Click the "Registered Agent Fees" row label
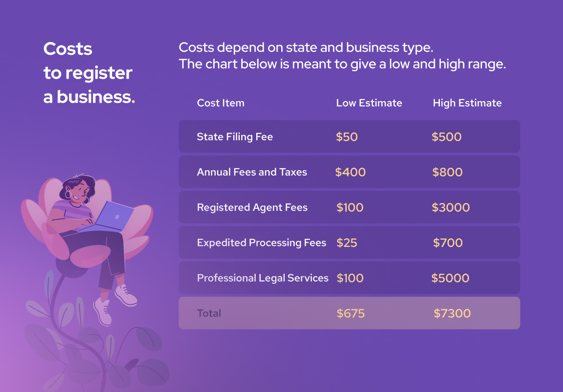563x392 pixels. 252,207
